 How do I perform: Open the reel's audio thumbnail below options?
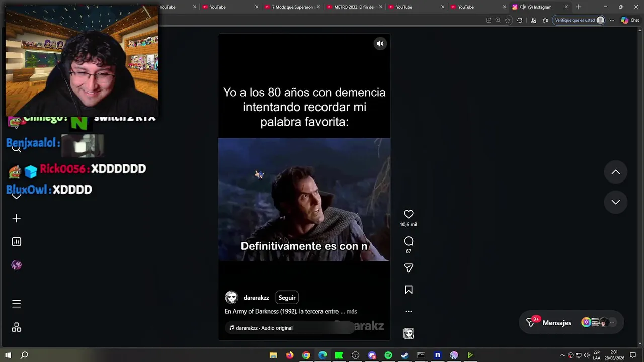(409, 333)
